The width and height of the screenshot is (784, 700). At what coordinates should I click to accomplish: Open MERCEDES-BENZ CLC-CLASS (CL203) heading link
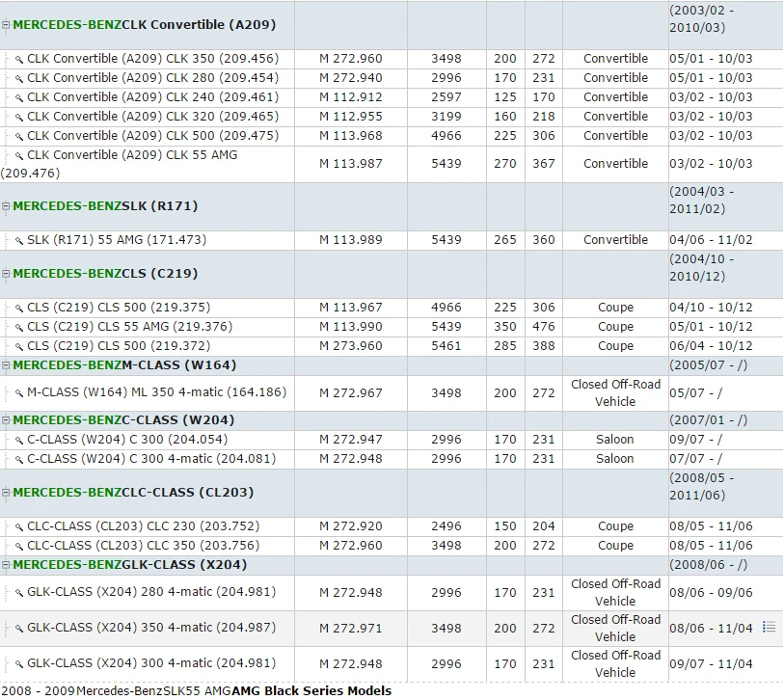pos(133,493)
